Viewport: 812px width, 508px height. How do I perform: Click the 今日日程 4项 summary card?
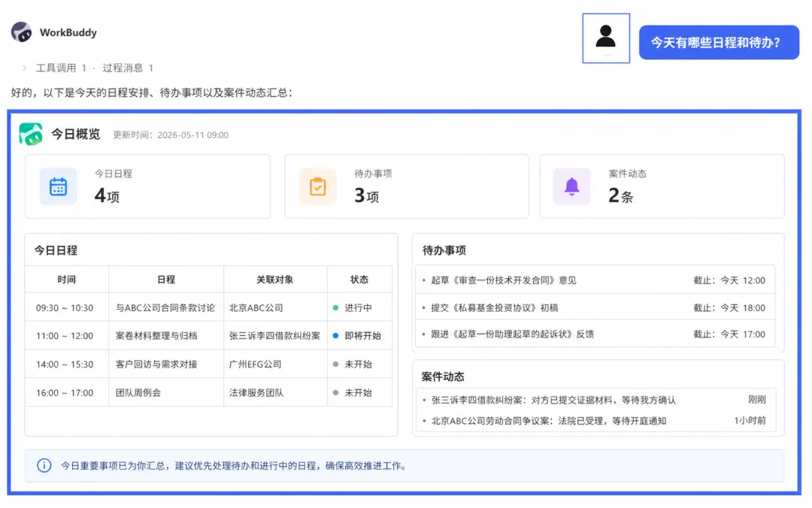147,186
